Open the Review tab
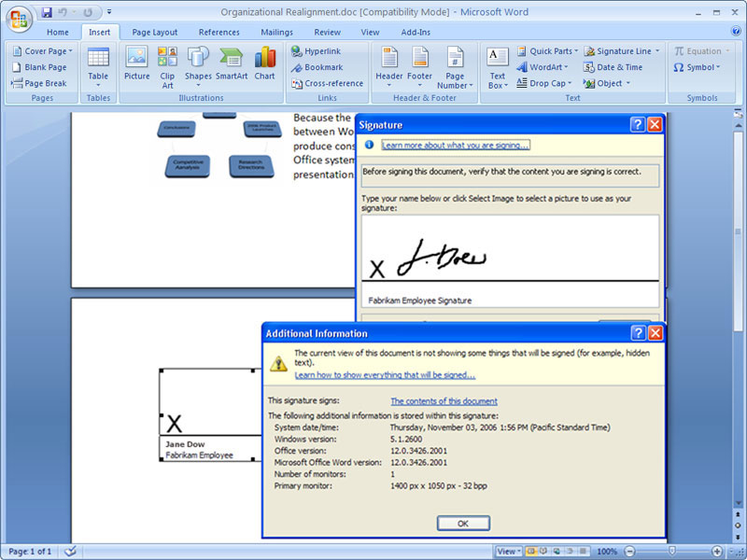Viewport: 747px width, 560px height. point(327,32)
